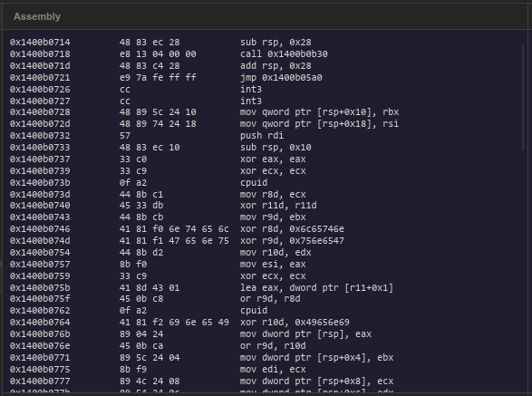Click 'mov dword ptr [rsp+0x8], ecx'
Image resolution: width=532 pixels, height=396 pixels.
pos(316,382)
